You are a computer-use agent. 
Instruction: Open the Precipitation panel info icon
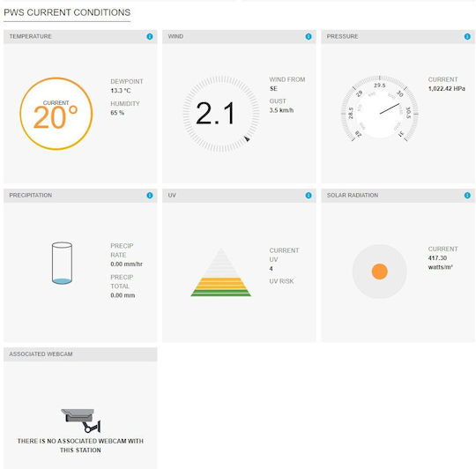point(150,195)
